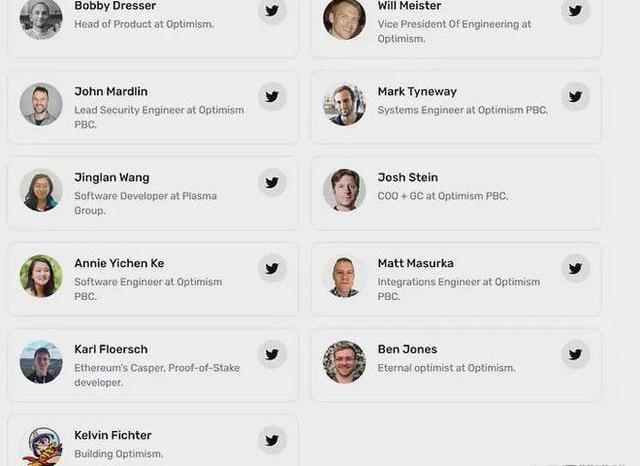Open Bobby Dresser's Twitter profile icon
The height and width of the screenshot is (466, 640).
(271, 11)
